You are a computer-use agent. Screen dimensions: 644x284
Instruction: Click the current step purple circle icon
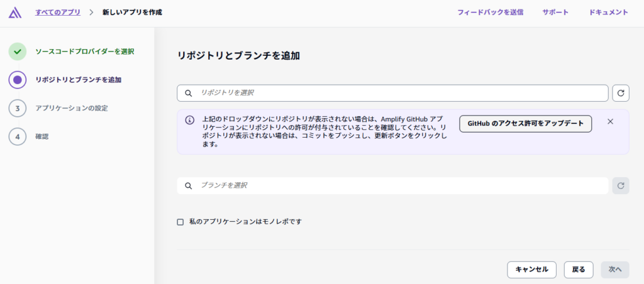(x=18, y=80)
